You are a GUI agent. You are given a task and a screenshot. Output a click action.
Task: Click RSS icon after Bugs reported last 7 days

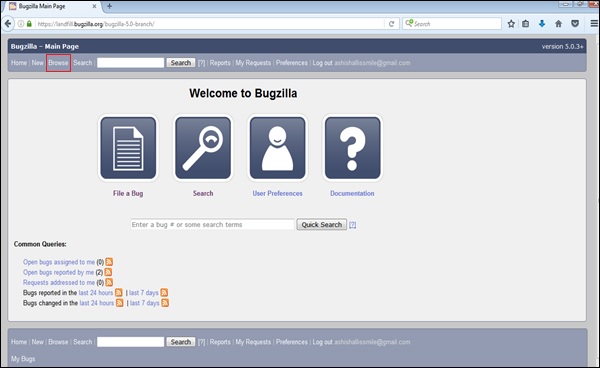click(x=164, y=293)
